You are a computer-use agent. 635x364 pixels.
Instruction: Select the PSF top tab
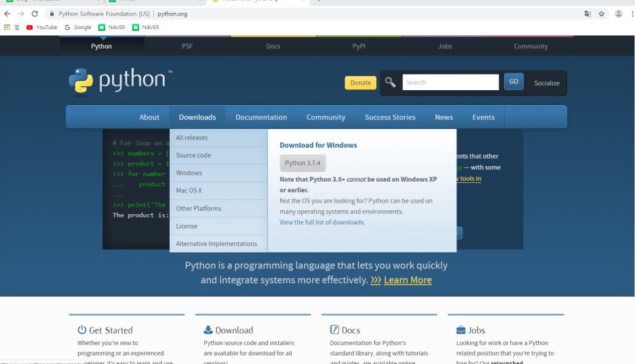pos(187,46)
